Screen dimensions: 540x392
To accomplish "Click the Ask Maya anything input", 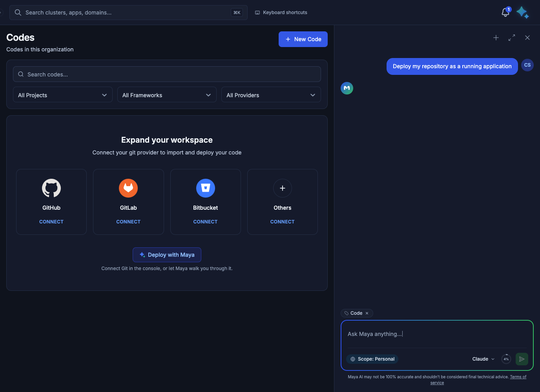I will click(437, 334).
